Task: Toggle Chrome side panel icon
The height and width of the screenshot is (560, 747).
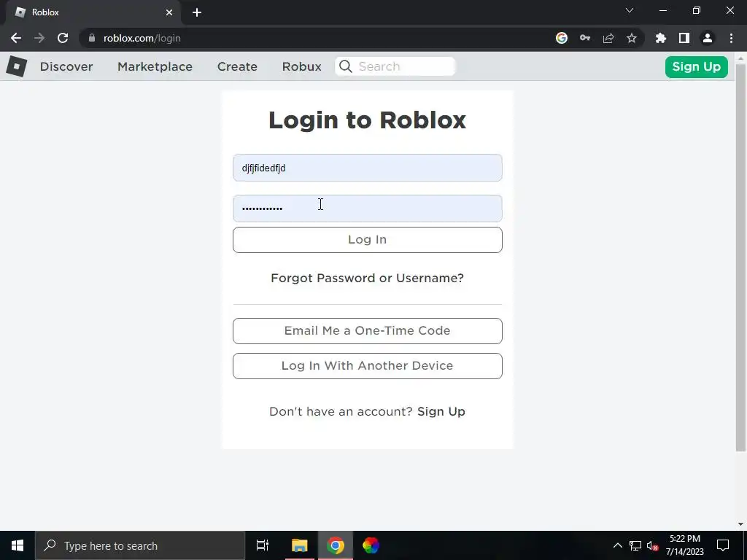Action: (x=684, y=38)
